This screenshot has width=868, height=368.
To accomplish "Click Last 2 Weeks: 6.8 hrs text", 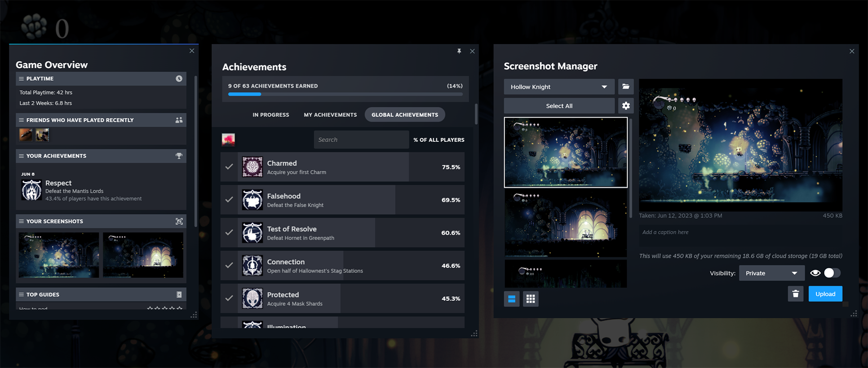I will (45, 103).
